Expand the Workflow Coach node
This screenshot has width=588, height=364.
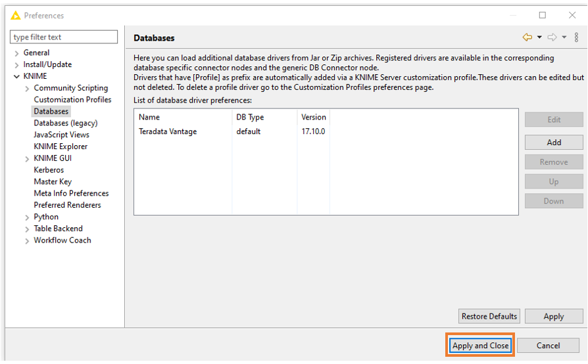point(27,241)
